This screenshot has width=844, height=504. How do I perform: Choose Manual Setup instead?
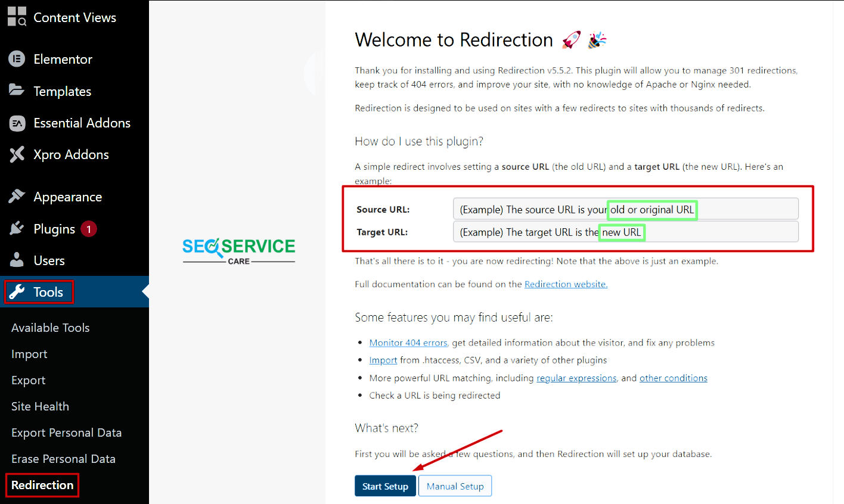tap(455, 486)
